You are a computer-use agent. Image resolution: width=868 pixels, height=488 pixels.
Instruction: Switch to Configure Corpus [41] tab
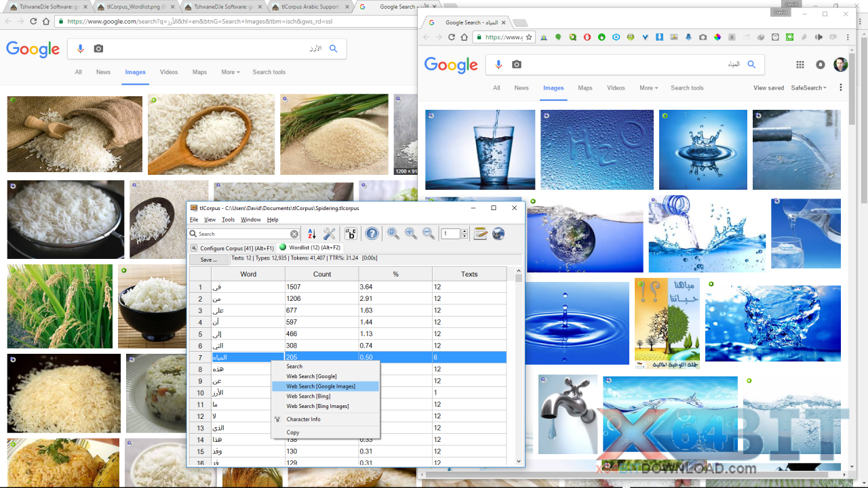[233, 248]
